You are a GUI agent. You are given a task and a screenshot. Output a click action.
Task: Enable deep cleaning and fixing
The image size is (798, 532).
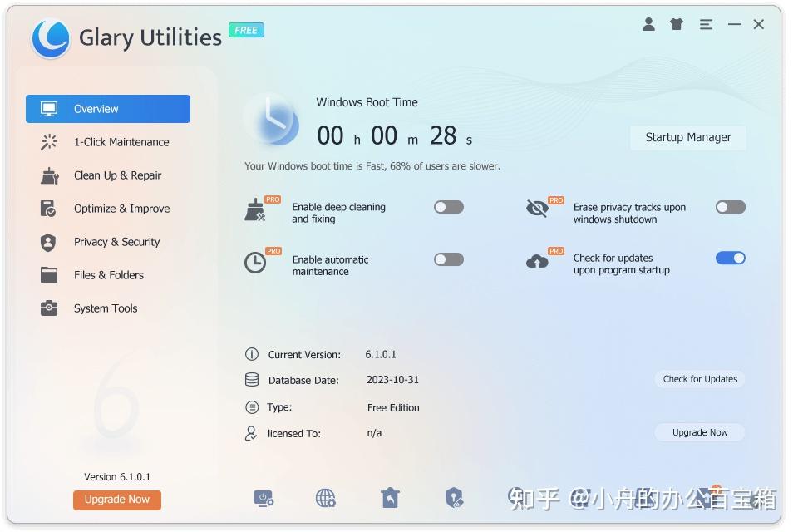448,207
